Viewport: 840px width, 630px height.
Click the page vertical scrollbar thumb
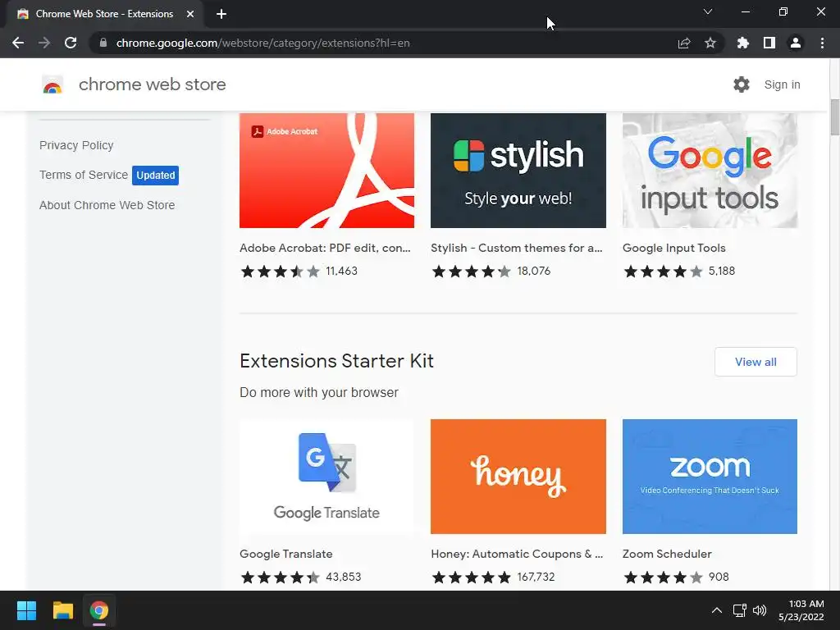834,117
